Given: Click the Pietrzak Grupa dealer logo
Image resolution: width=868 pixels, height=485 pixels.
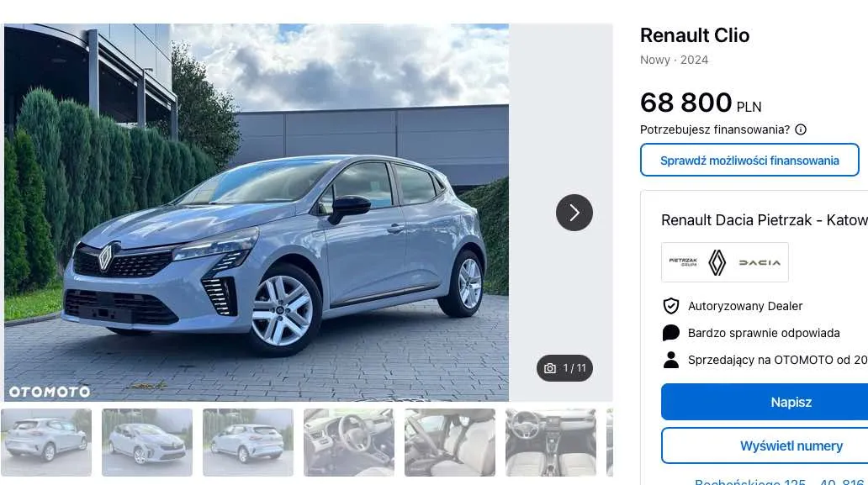Looking at the screenshot, I should (x=683, y=262).
